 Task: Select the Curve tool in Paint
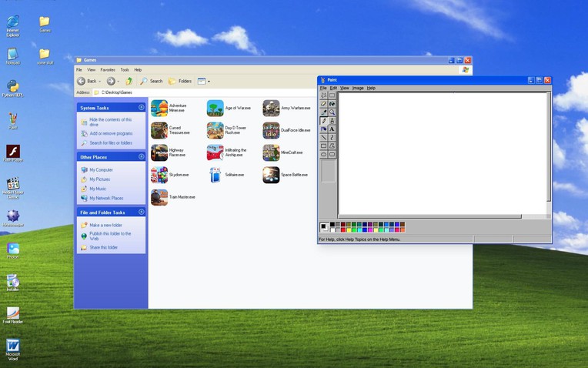click(332, 138)
